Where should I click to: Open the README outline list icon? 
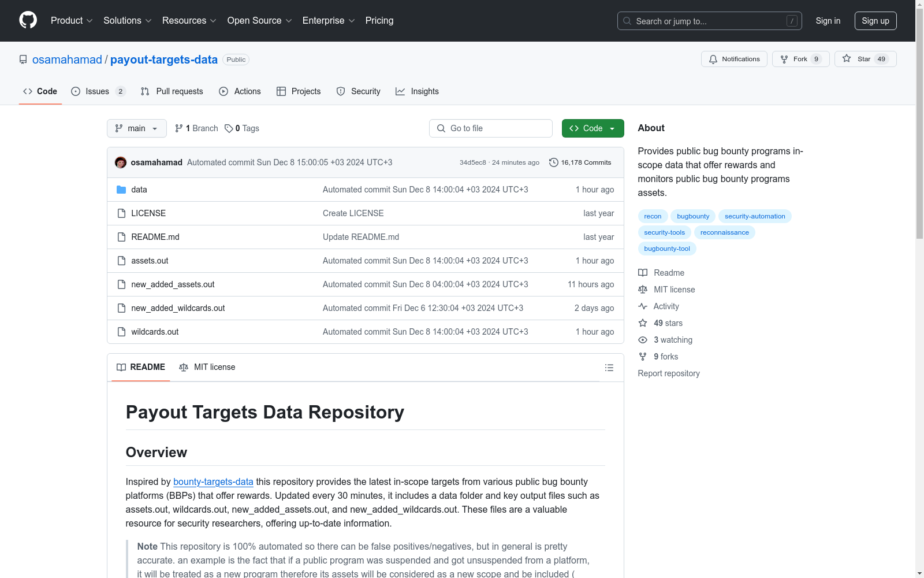tap(609, 368)
